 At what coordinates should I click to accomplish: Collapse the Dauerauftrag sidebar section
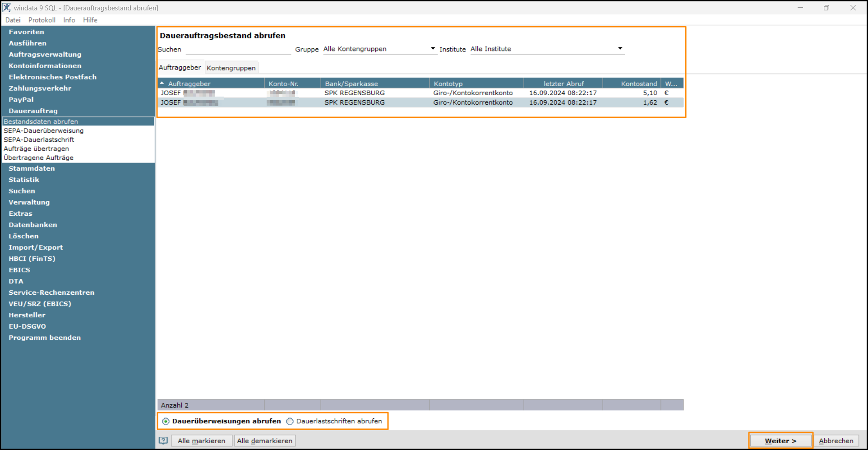[33, 111]
